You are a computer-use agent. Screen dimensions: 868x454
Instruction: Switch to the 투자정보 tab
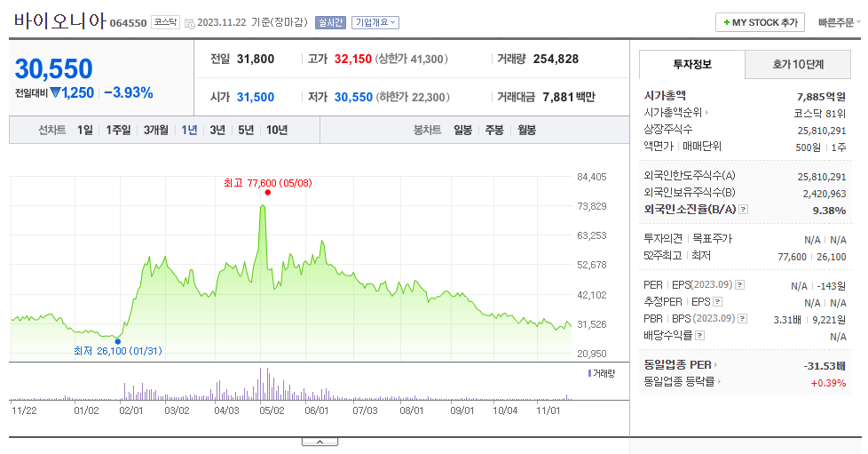692,64
